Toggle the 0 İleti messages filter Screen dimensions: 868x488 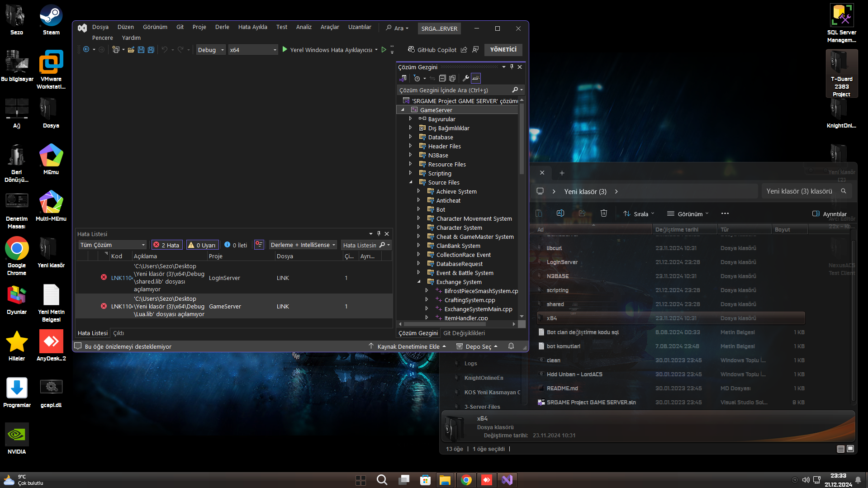click(236, 245)
